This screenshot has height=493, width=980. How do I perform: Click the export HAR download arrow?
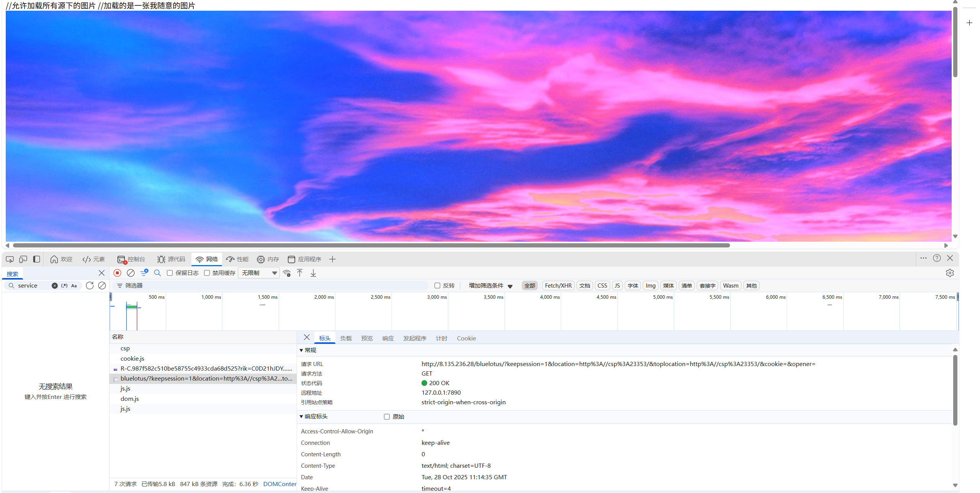313,273
